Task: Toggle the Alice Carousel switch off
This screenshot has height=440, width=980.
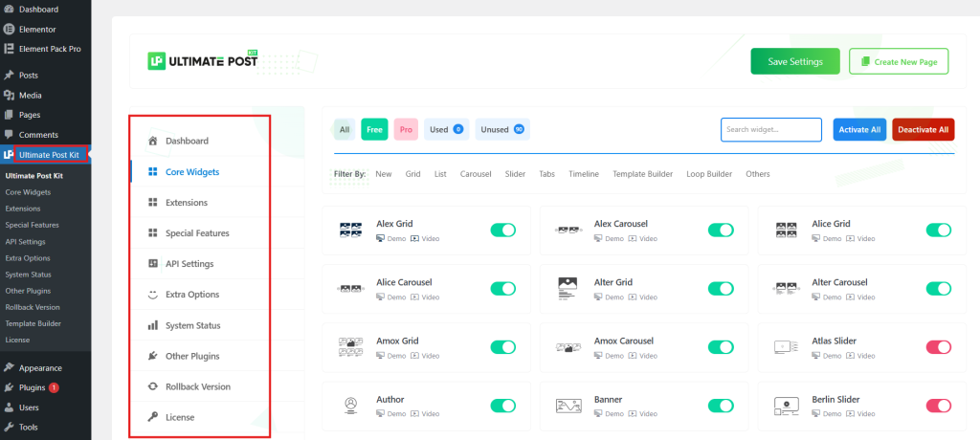Action: click(x=502, y=288)
